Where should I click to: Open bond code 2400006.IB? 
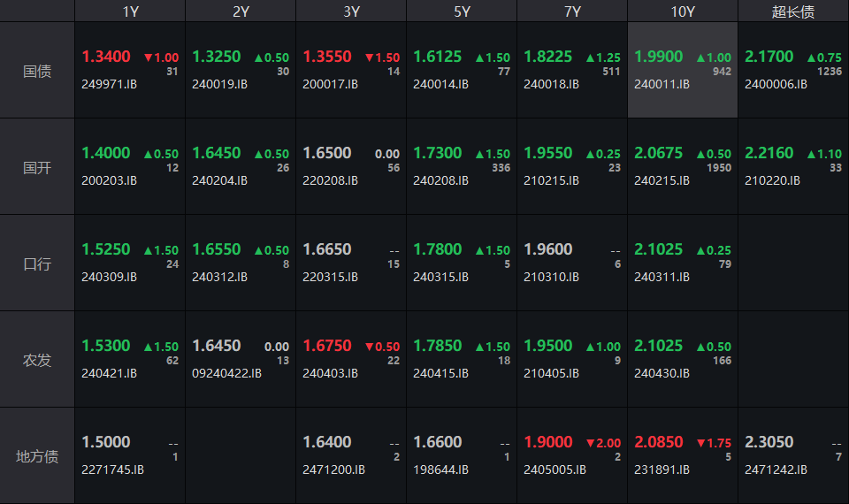(x=776, y=85)
